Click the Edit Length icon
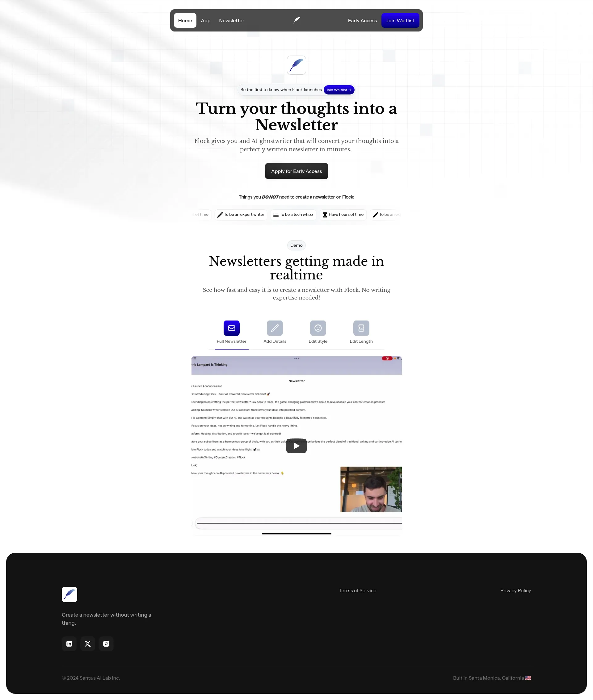This screenshot has width=593, height=700. (361, 328)
